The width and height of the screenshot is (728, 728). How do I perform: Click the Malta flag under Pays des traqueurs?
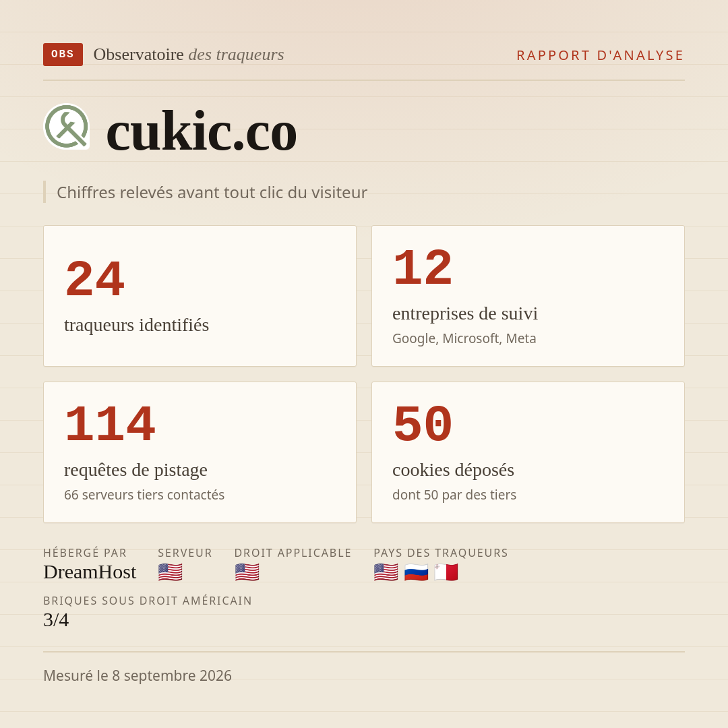coord(446,572)
